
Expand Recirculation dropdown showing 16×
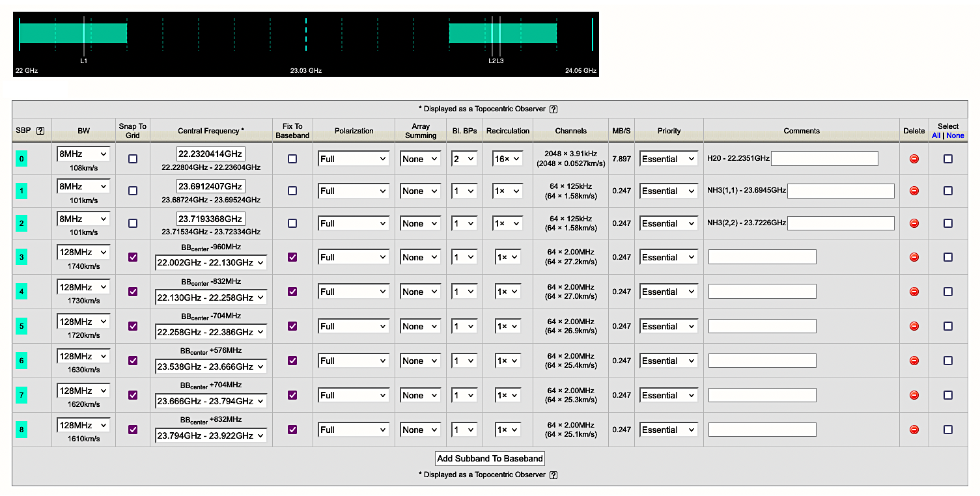[x=507, y=159]
